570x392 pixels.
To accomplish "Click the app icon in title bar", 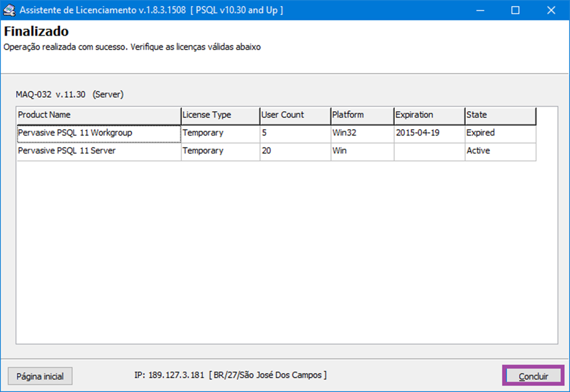I will click(x=9, y=10).
